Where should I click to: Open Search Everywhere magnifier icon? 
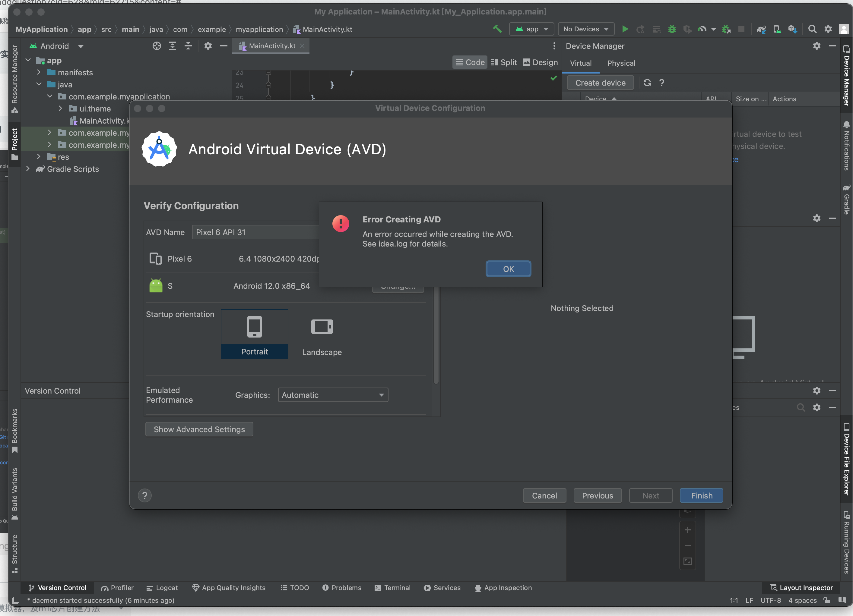812,29
